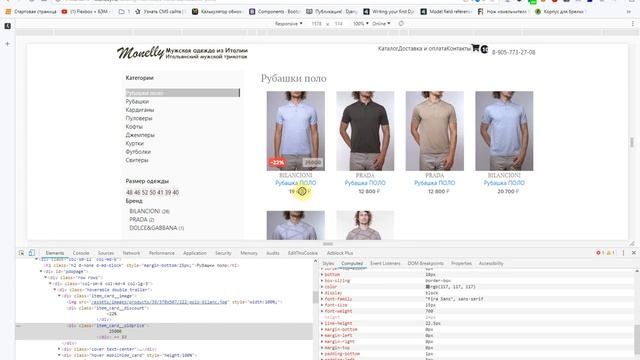Switch to the Console tab

81,253
